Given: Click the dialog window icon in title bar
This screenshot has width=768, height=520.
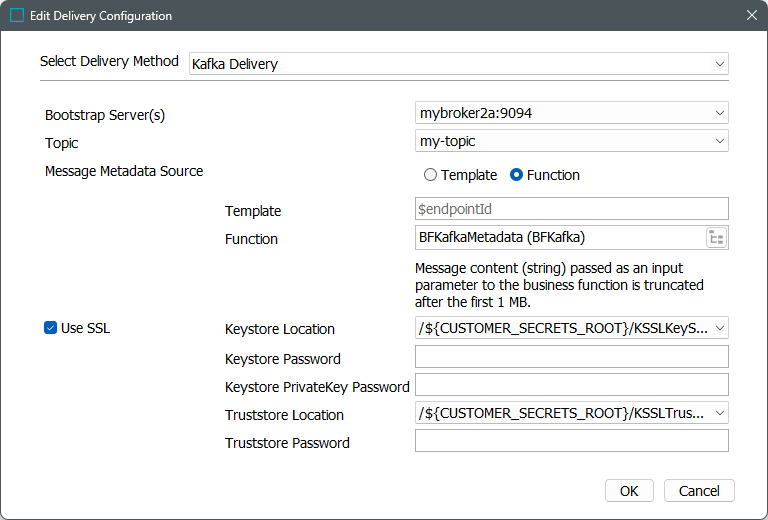Looking at the screenshot, I should tap(17, 16).
